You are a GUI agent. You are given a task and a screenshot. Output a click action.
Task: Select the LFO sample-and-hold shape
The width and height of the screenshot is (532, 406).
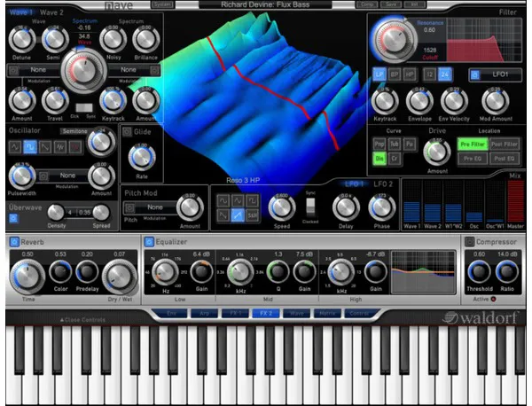coord(253,215)
